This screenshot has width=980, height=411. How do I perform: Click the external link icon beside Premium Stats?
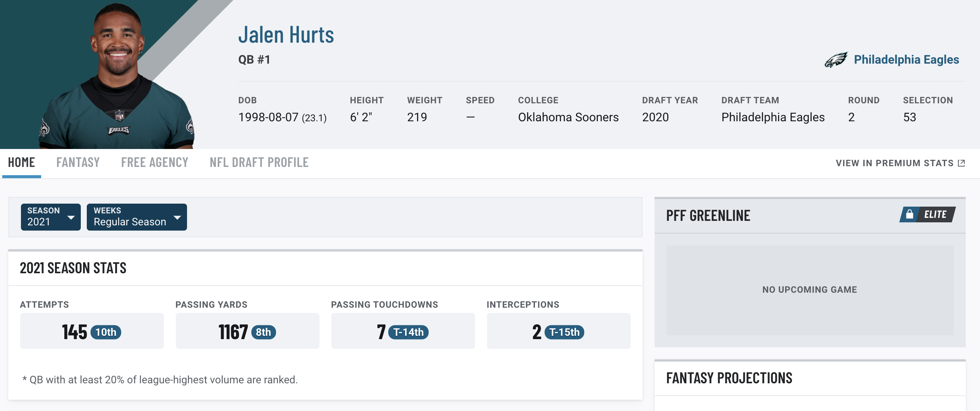pyautogui.click(x=961, y=163)
